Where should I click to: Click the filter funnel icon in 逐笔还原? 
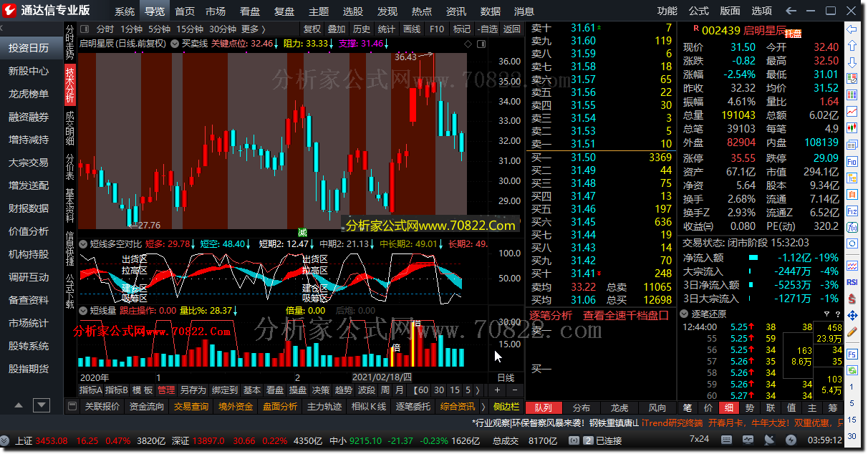[826, 314]
